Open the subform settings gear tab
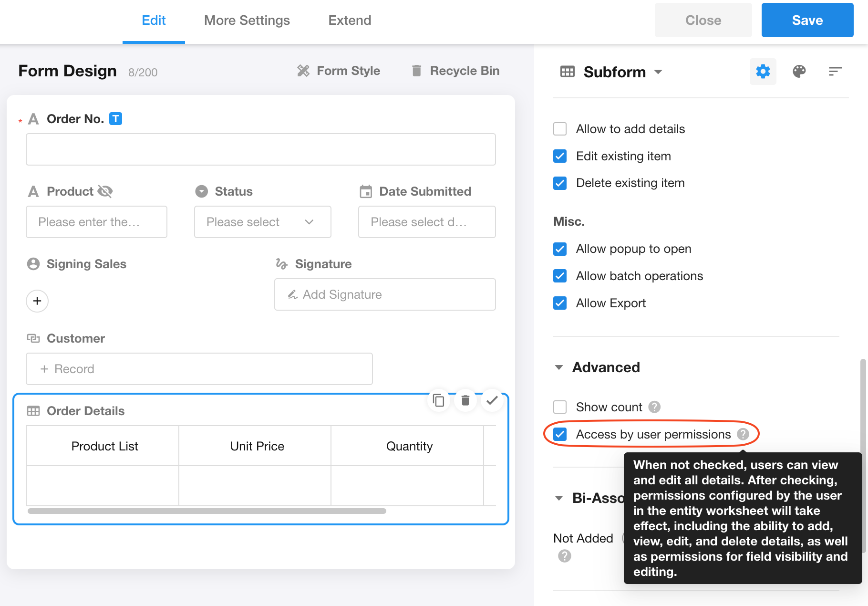The height and width of the screenshot is (606, 868). coord(763,72)
